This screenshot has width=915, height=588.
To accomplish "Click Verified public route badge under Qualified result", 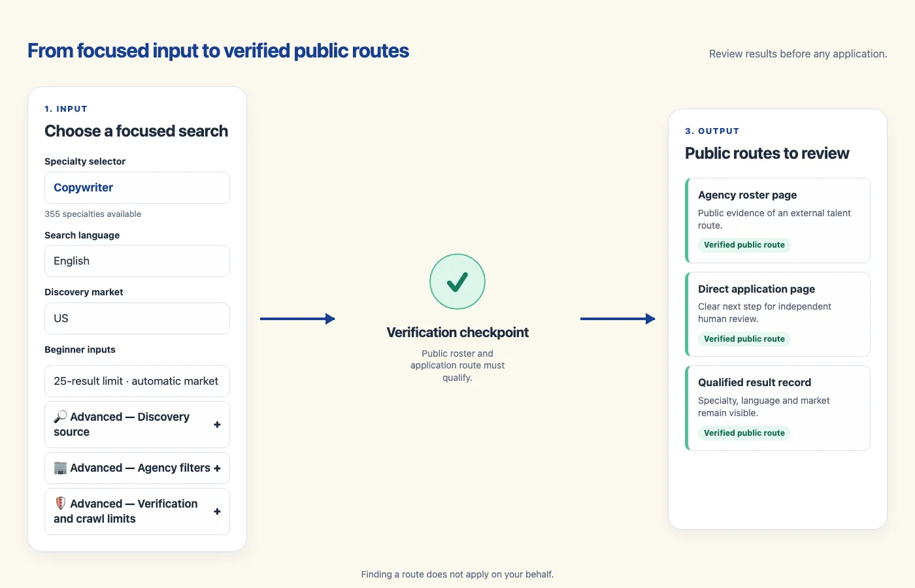I will (744, 433).
